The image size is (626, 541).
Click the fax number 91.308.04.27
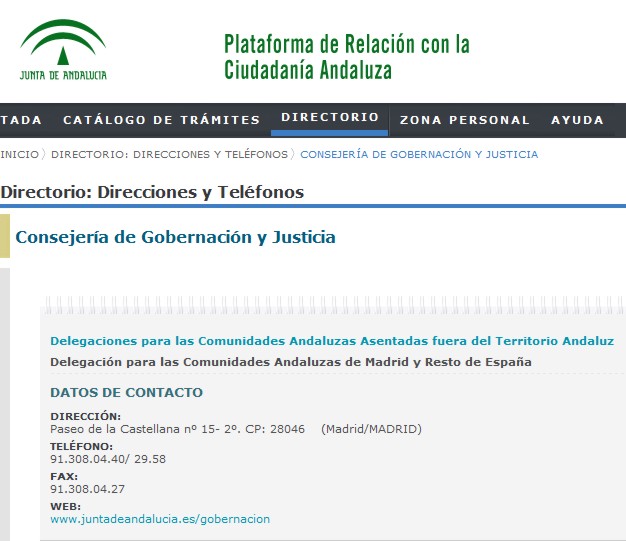pos(85,489)
